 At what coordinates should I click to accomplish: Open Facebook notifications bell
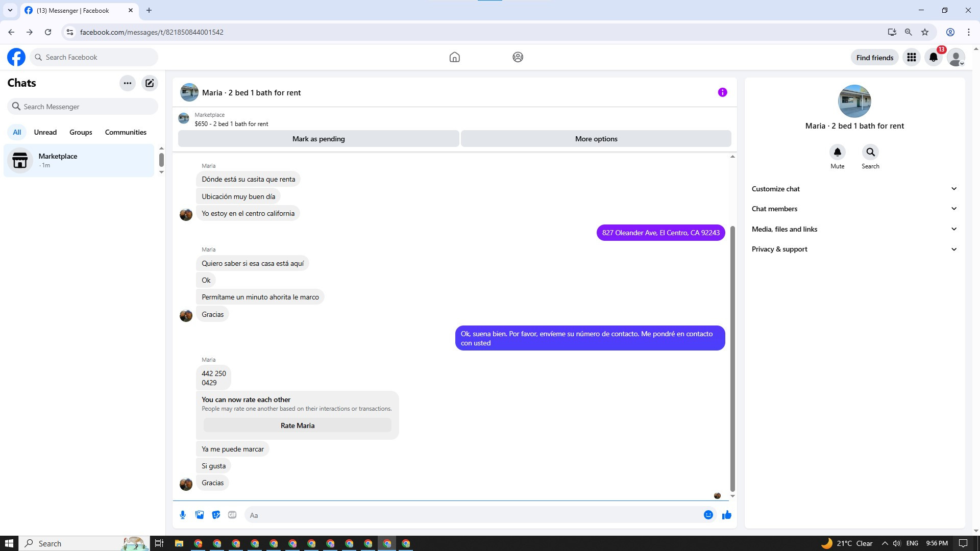[x=934, y=58]
